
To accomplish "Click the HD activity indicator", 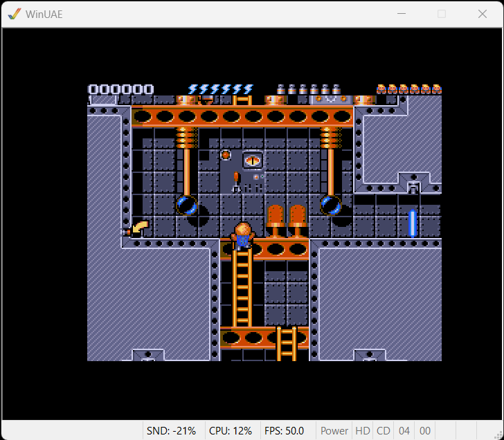I will coord(363,430).
